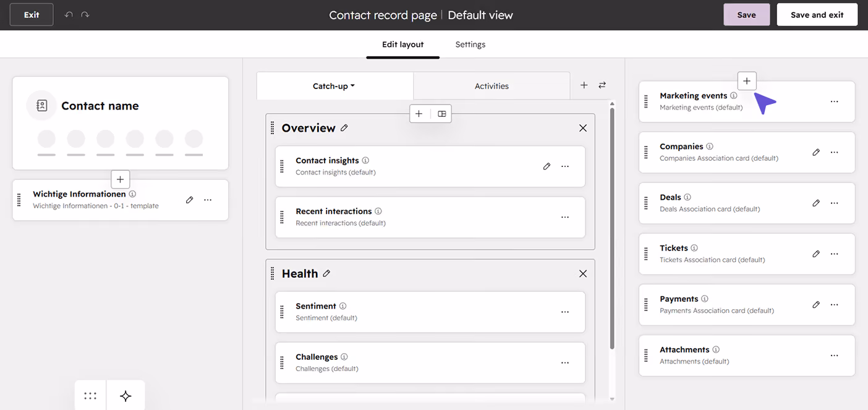Click the middle column vertical scrollbar
The height and width of the screenshot is (410, 868).
pyautogui.click(x=612, y=229)
